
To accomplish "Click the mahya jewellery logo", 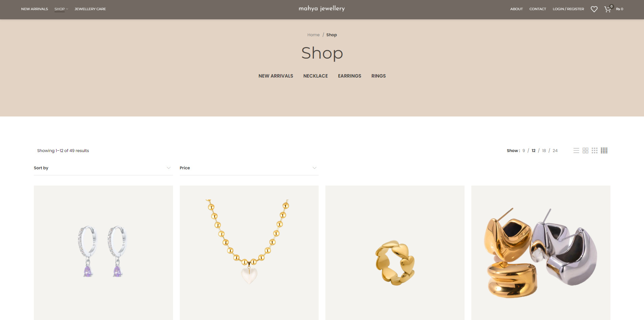I will coord(322,8).
